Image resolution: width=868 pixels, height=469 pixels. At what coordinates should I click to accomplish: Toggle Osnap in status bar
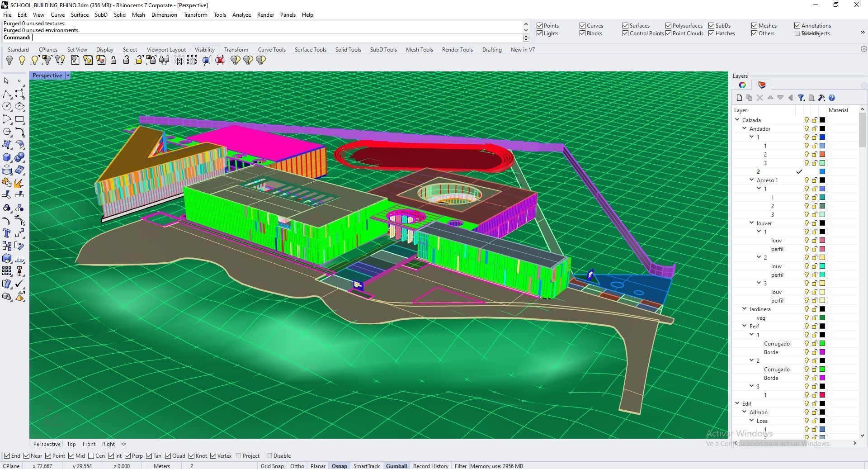340,466
